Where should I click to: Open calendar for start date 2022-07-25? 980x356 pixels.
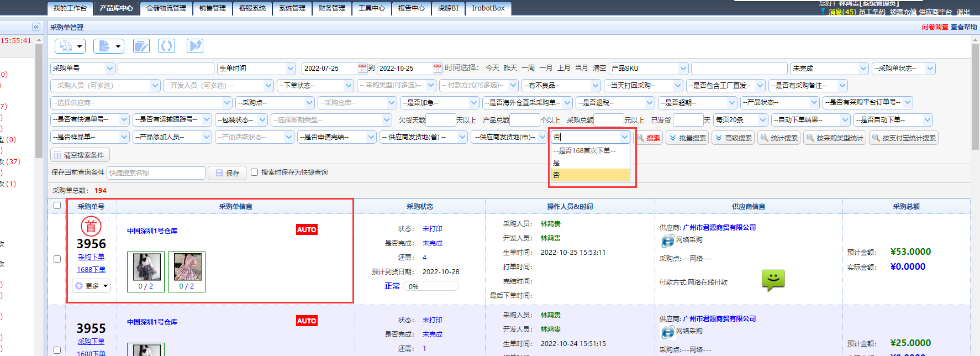362,69
